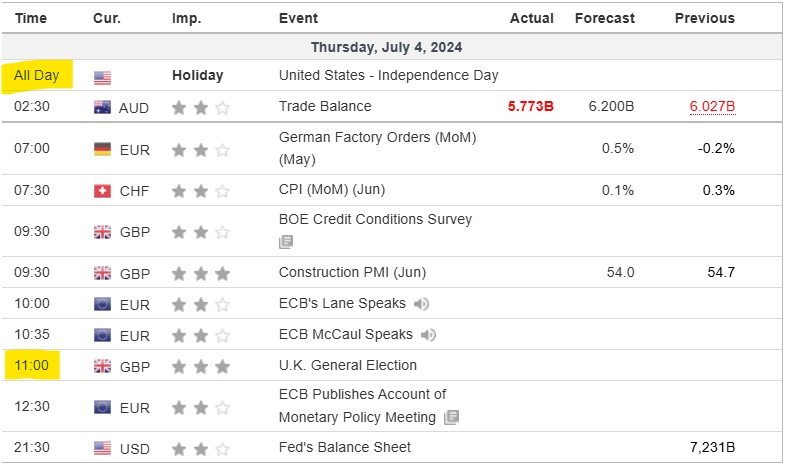Click the importance stars for Trade Balance

[200, 107]
